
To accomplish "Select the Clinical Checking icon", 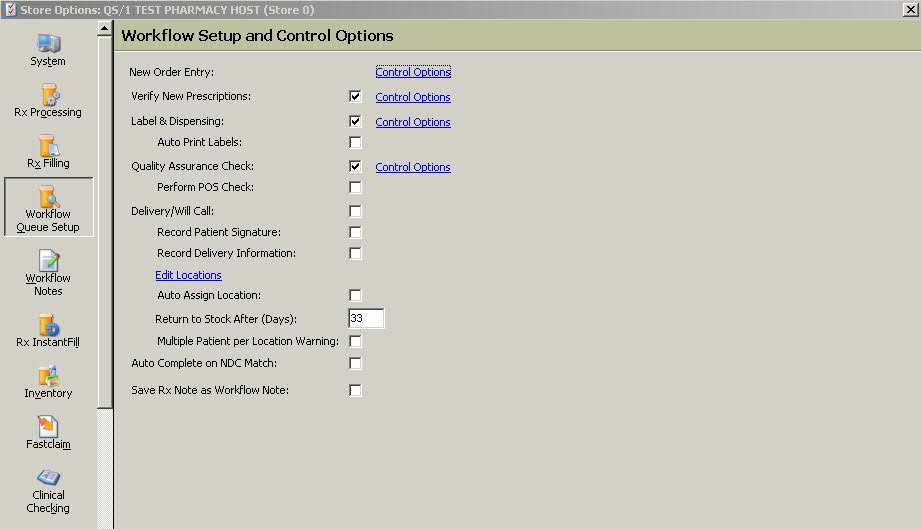I will pos(48,491).
